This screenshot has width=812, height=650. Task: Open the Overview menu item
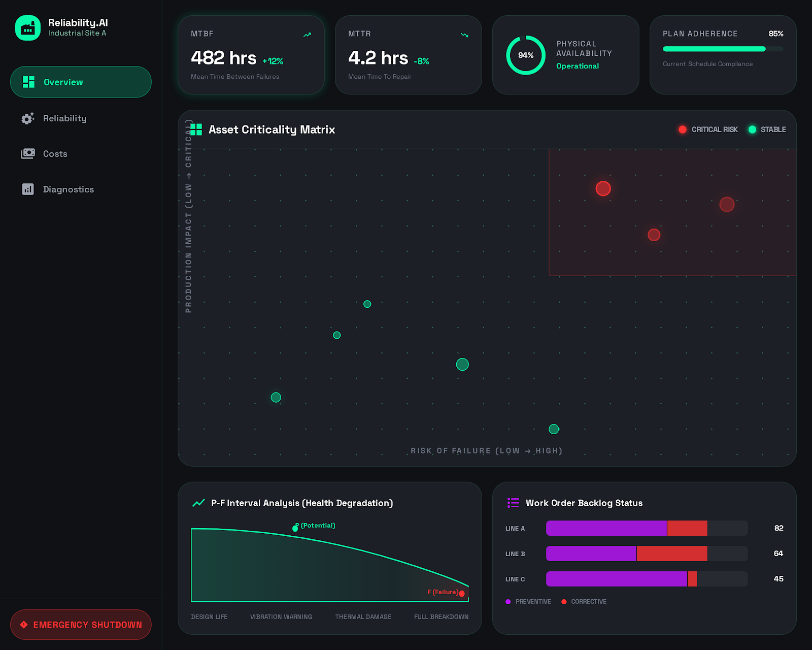pyautogui.click(x=81, y=82)
